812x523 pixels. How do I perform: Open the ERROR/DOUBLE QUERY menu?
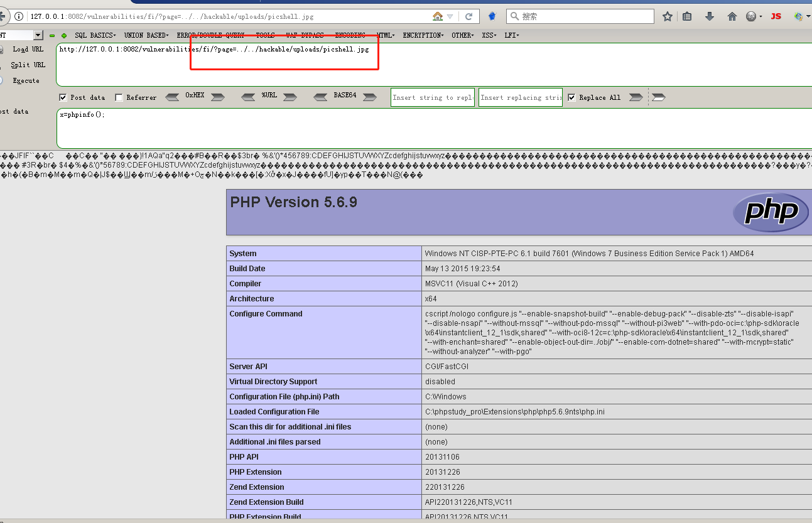click(212, 36)
